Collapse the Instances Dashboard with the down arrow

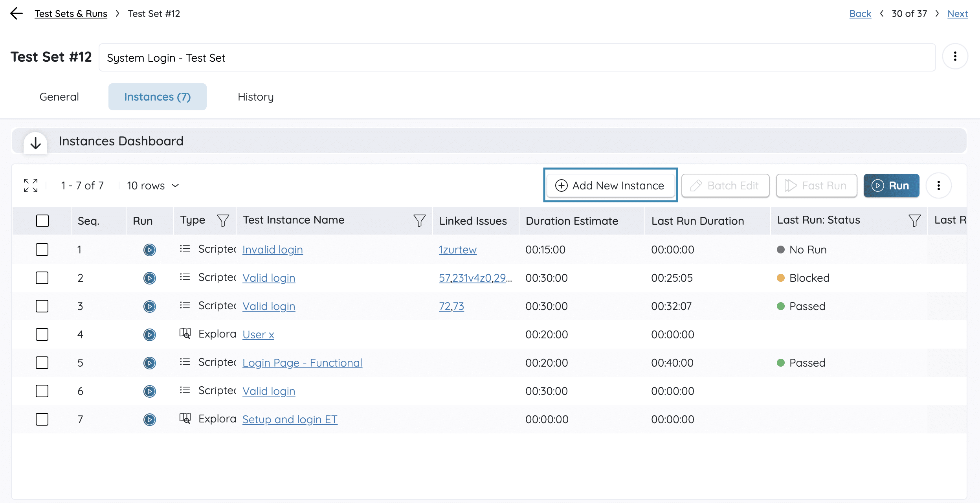pyautogui.click(x=35, y=143)
